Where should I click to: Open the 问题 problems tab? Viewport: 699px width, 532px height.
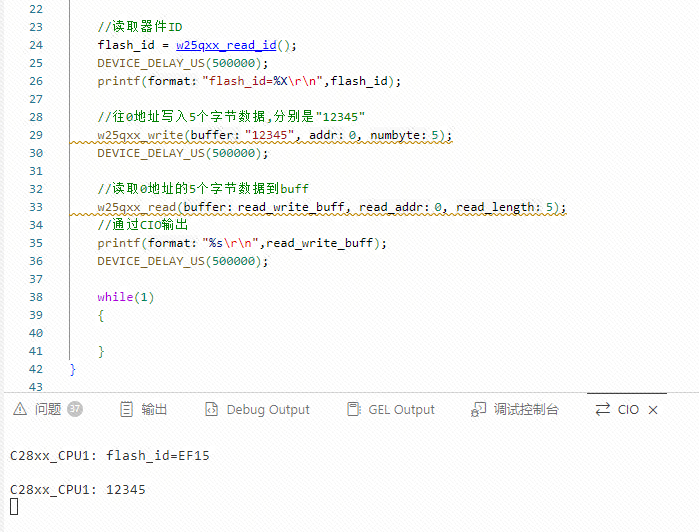pos(48,409)
